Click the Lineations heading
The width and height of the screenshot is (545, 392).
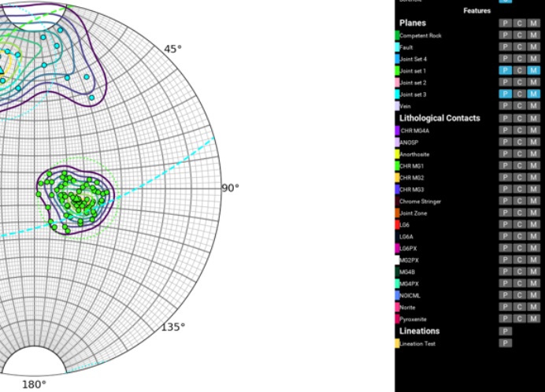420,331
